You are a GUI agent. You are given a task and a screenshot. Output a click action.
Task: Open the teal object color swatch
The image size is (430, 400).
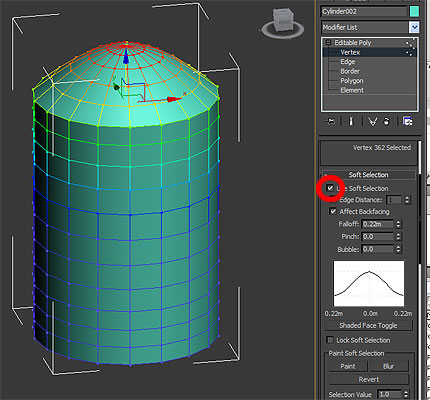[x=414, y=12]
